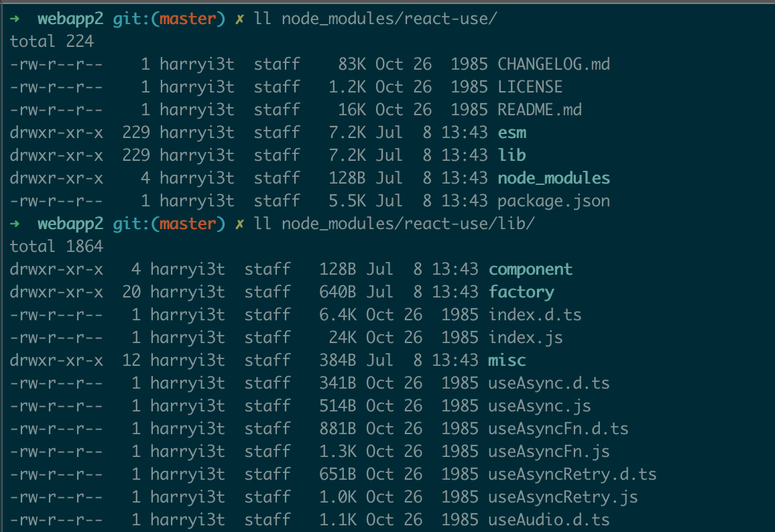Click the 651B size of useAsyncRetry.d.ts
Viewport: 775px width, 532px height.
click(x=338, y=474)
